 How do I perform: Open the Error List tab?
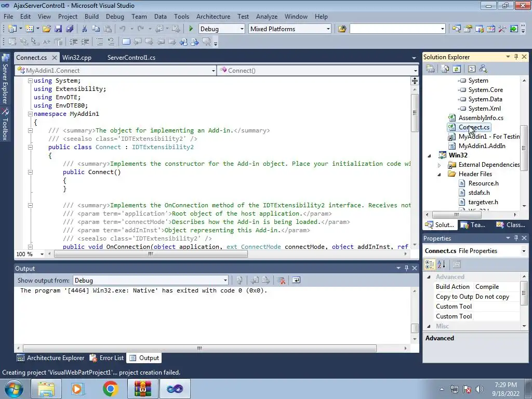107,358
